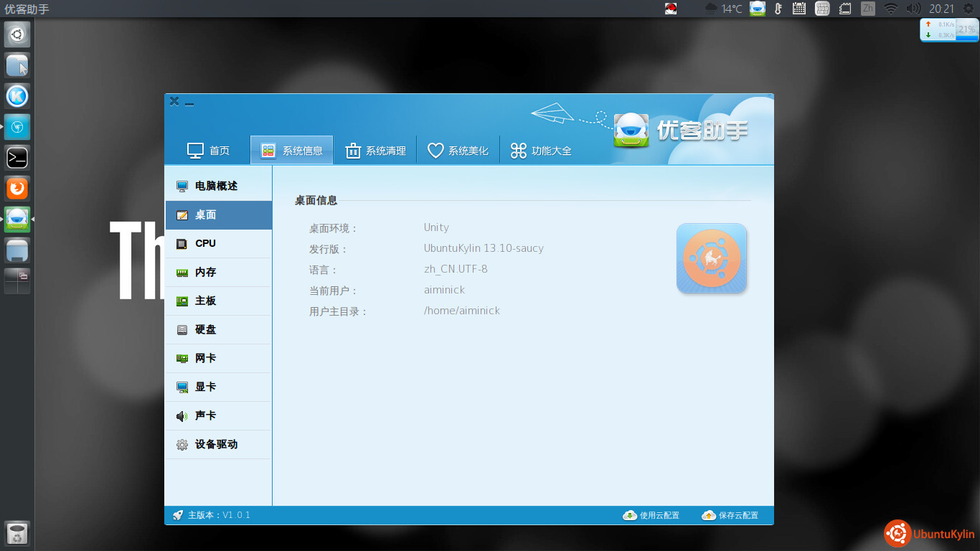The width and height of the screenshot is (980, 551).
Task: Click the 网卡 network card icon
Action: click(182, 359)
